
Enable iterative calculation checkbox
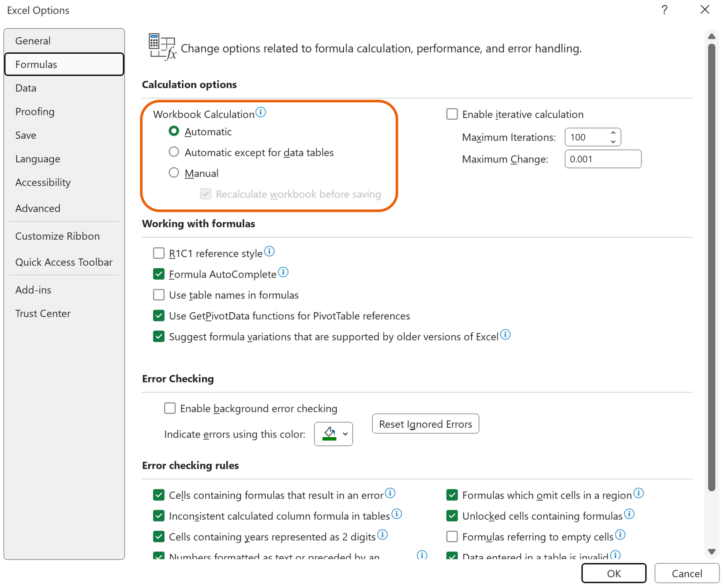[452, 114]
